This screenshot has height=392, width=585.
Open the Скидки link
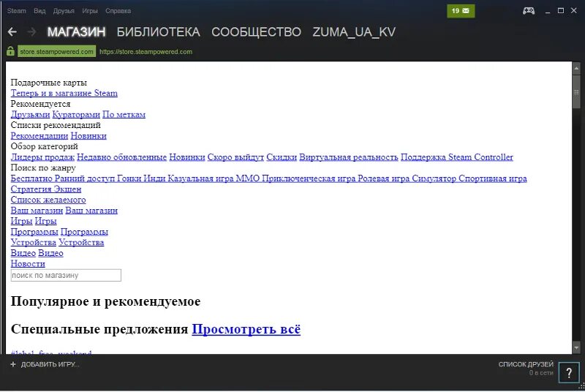[x=282, y=157]
